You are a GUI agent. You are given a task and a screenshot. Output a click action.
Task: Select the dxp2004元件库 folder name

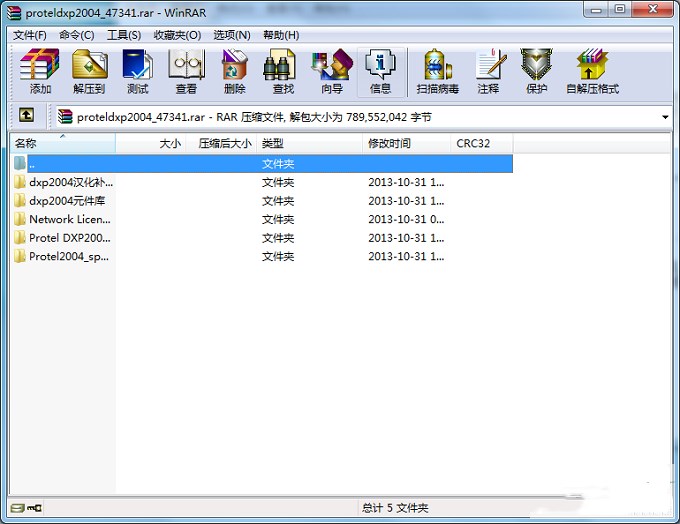[x=67, y=201]
